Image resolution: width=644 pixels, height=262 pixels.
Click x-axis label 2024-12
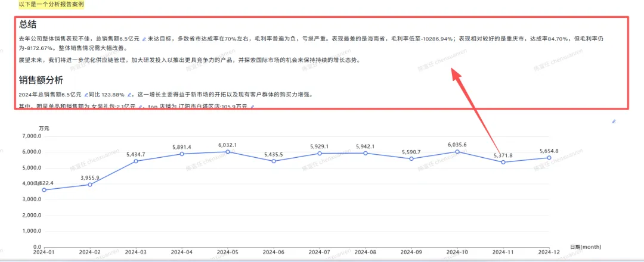point(549,252)
